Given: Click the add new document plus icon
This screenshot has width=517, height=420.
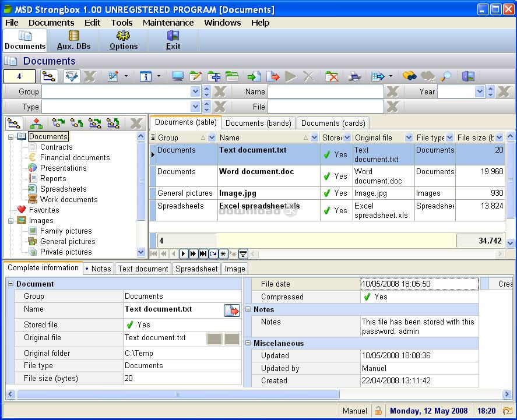Looking at the screenshot, I should pyautogui.click(x=214, y=76).
